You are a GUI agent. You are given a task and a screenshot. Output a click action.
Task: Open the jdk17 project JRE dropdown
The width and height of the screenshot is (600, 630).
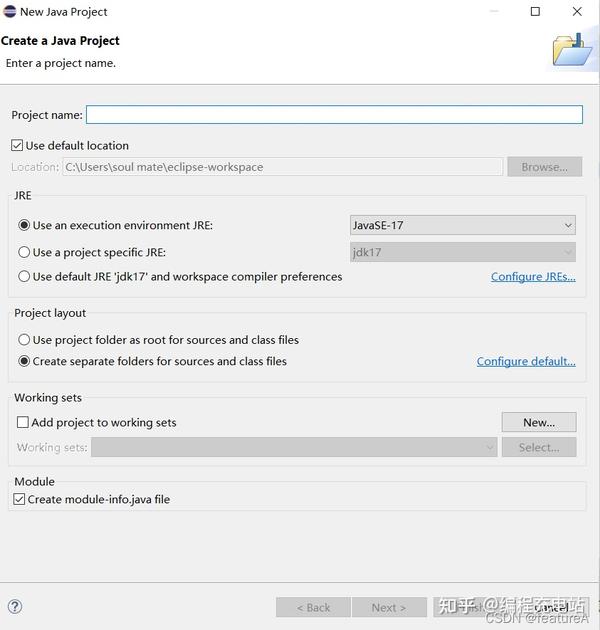(463, 252)
